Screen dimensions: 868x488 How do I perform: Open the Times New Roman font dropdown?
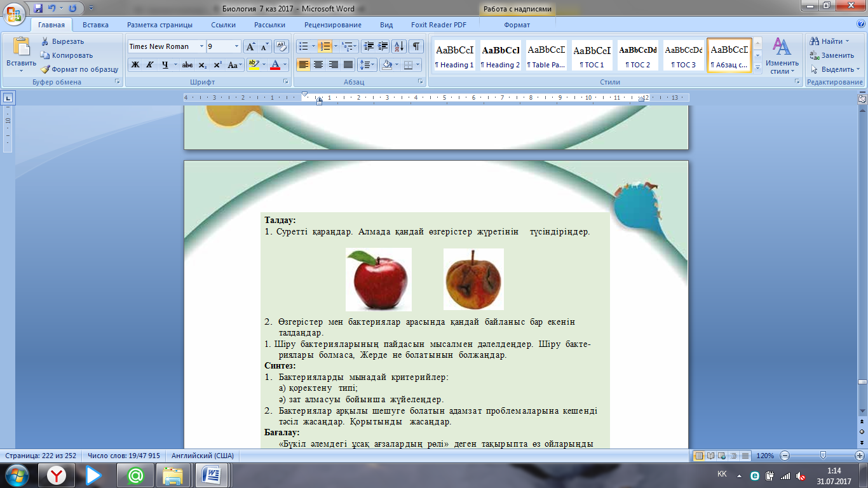pos(201,46)
